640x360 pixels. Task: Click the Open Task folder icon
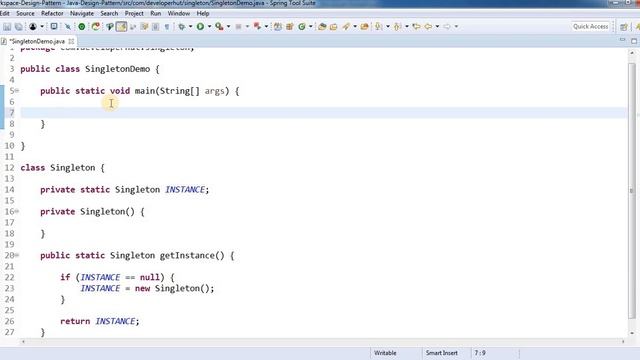(333, 27)
